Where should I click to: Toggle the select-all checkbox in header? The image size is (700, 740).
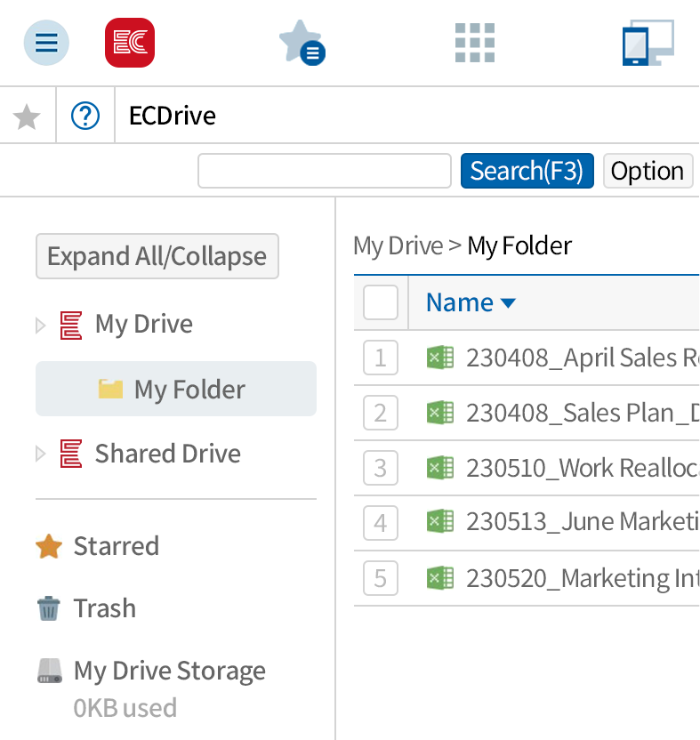(381, 302)
